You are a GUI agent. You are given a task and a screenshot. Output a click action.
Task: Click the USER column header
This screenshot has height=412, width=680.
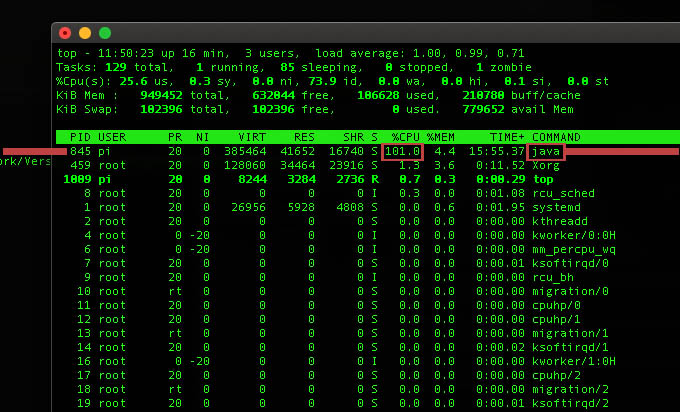pos(112,137)
